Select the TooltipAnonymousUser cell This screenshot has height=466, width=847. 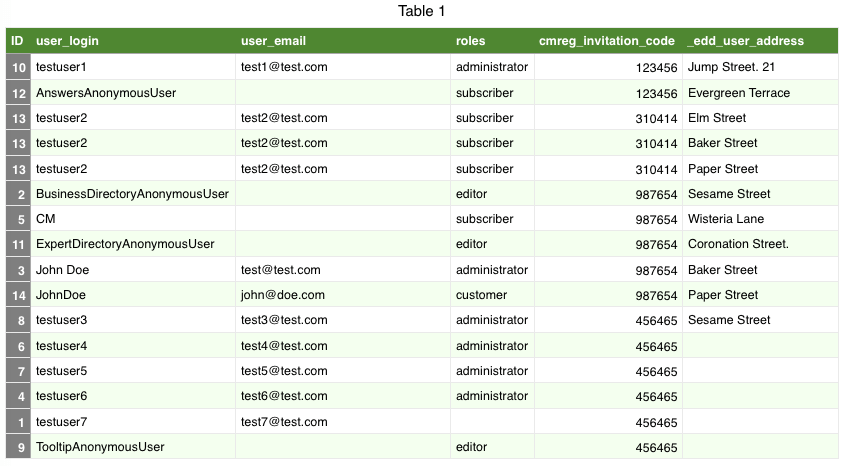[x=100, y=447]
